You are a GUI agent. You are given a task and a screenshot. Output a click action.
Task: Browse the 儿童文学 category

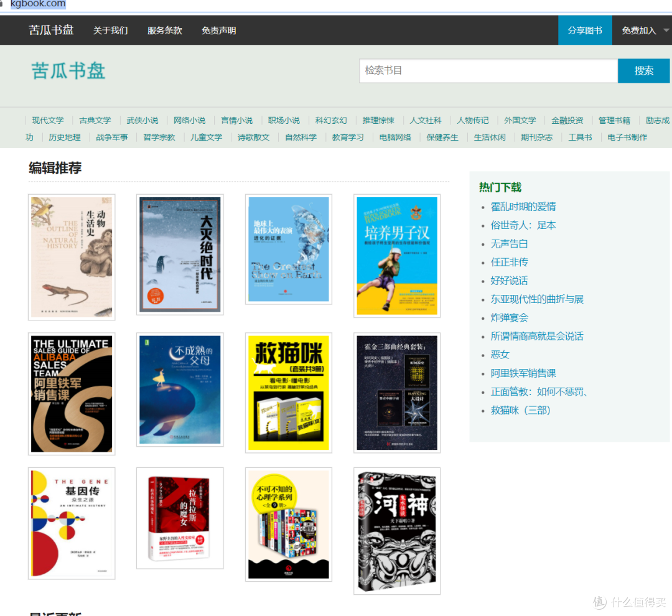pos(206,137)
